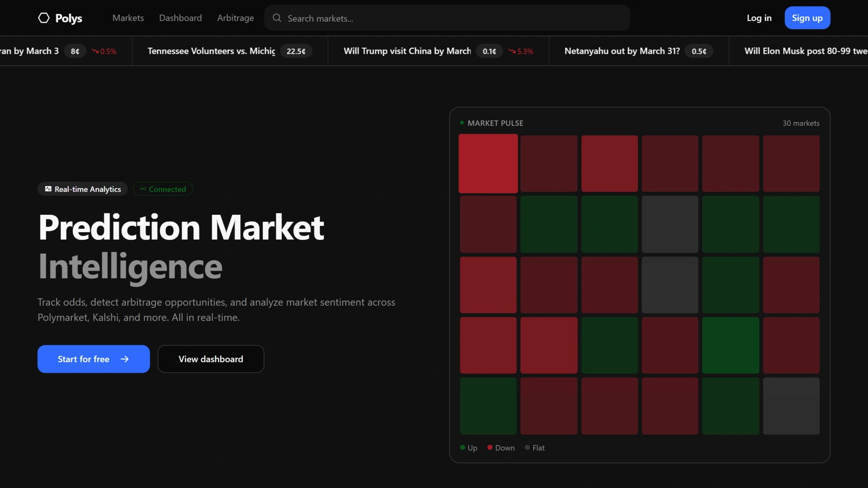Click the 8¢ price badge

pyautogui.click(x=75, y=51)
